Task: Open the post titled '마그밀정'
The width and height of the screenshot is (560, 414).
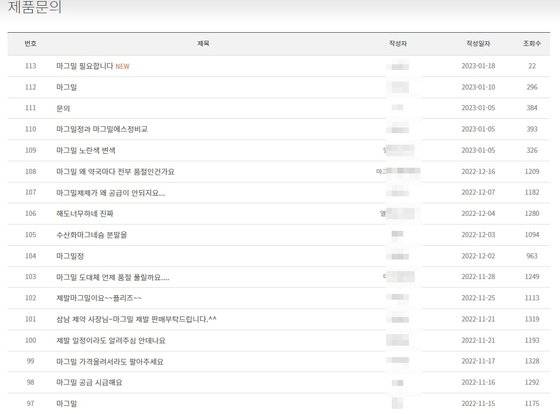Action: click(70, 256)
